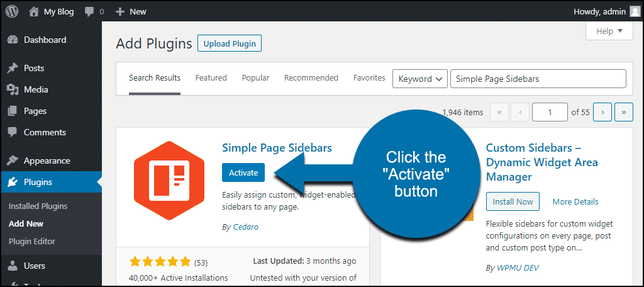Click the admin avatar icon
644x287 pixels.
[634, 11]
